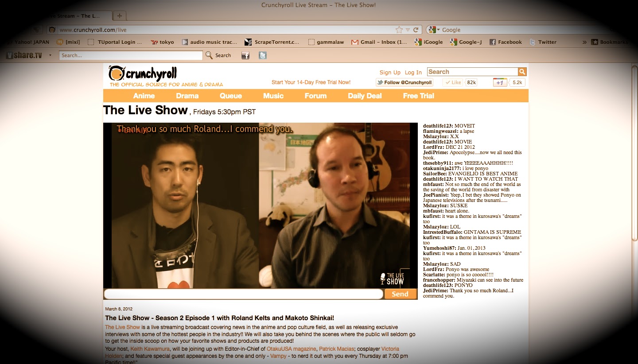
Task: Open iGoogle bookmark
Action: click(428, 42)
